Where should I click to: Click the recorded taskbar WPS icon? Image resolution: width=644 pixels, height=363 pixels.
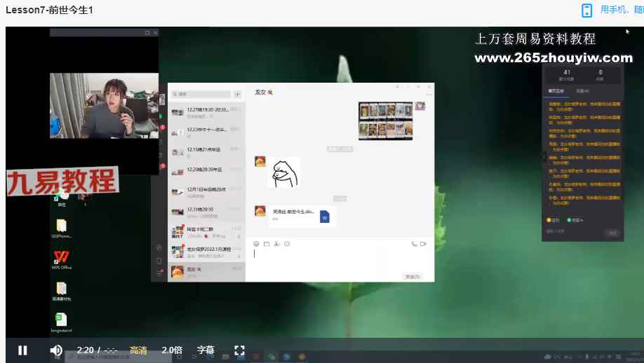click(256, 357)
